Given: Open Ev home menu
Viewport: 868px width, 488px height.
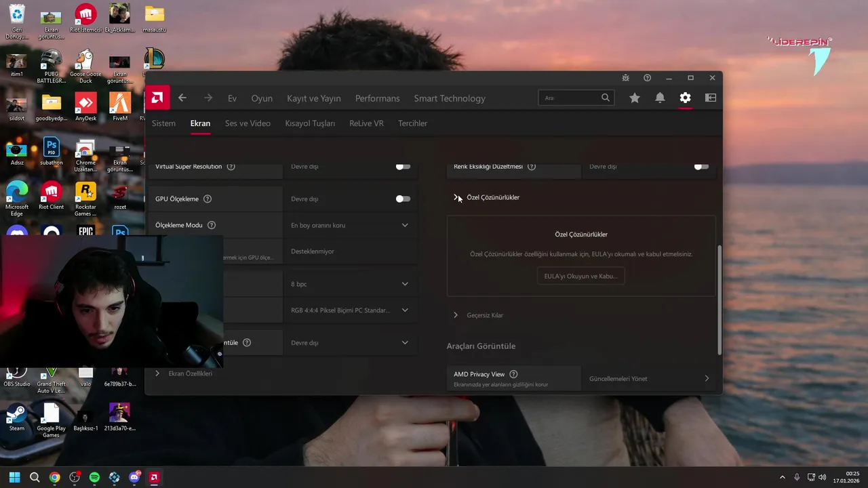Looking at the screenshot, I should (x=232, y=98).
